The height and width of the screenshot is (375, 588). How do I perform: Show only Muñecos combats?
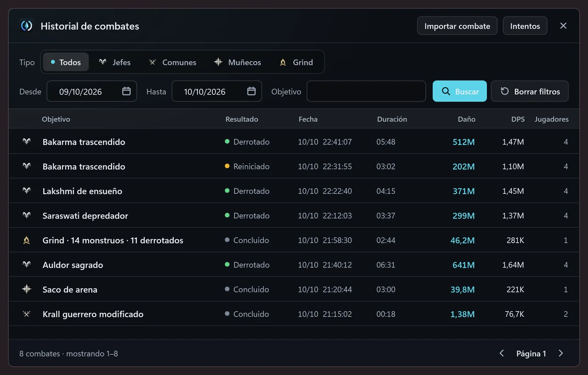tap(237, 62)
